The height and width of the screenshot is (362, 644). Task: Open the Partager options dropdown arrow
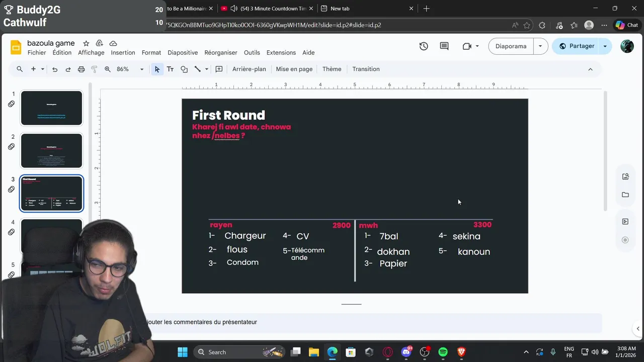click(x=605, y=46)
